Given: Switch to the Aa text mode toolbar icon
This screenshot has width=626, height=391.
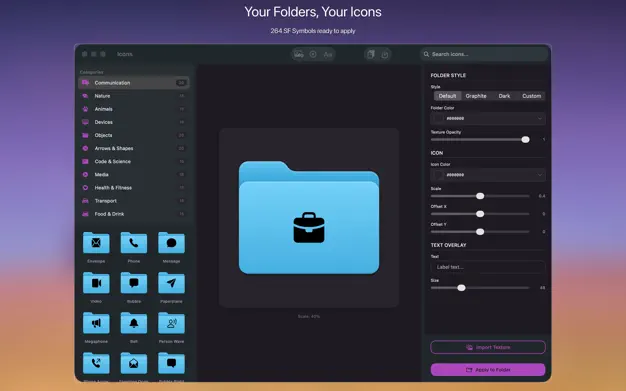Looking at the screenshot, I should click(x=328, y=54).
